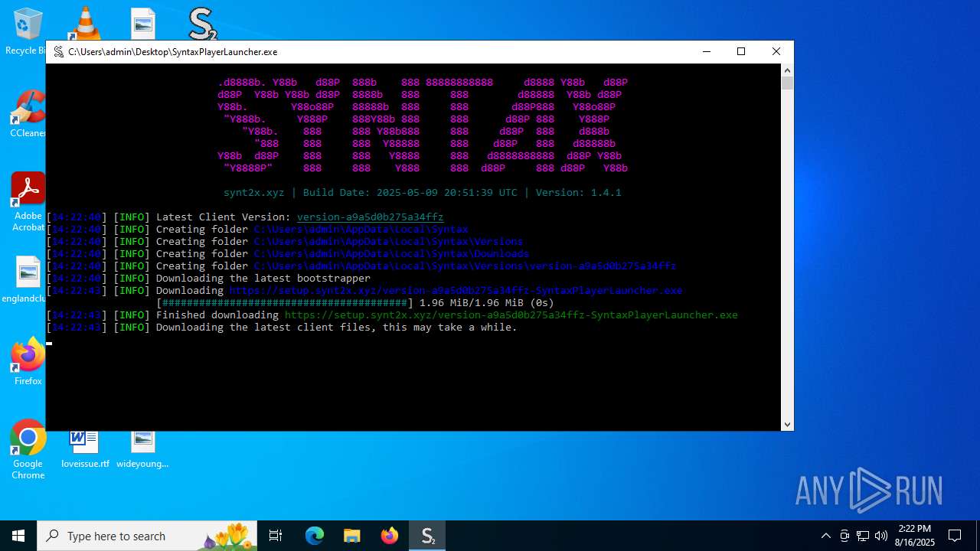
Task: Open File Explorer from the taskbar
Action: point(352,536)
